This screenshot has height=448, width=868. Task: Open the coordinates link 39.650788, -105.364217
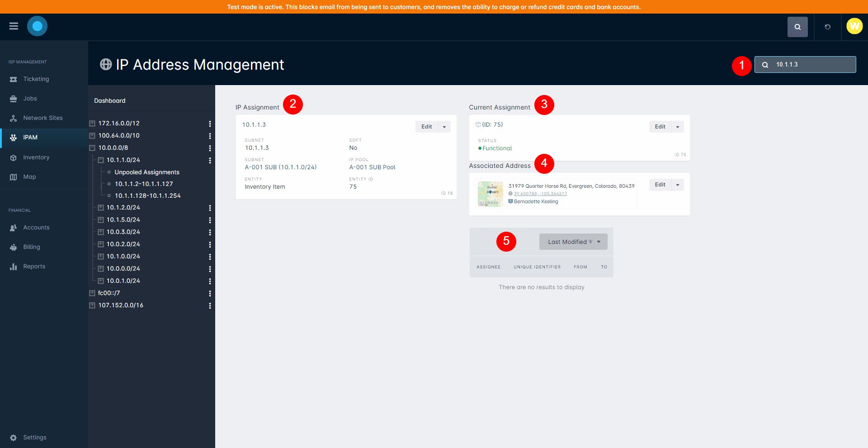[540, 194]
